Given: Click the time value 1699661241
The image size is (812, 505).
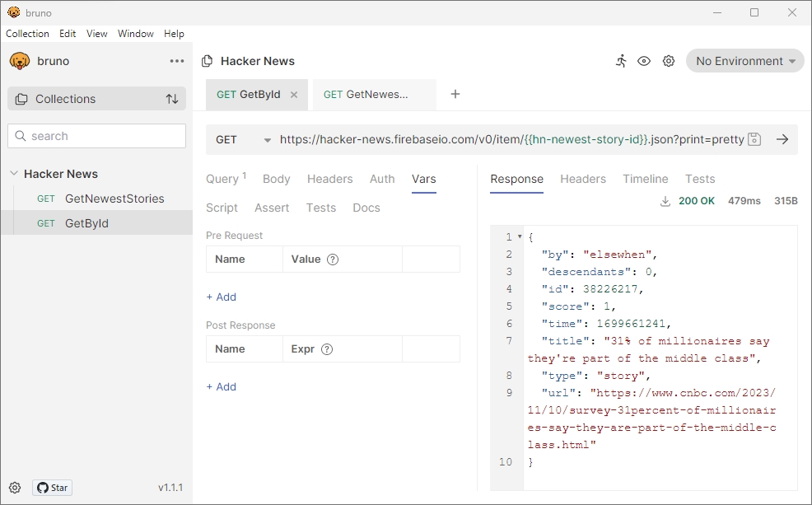Looking at the screenshot, I should click(631, 324).
